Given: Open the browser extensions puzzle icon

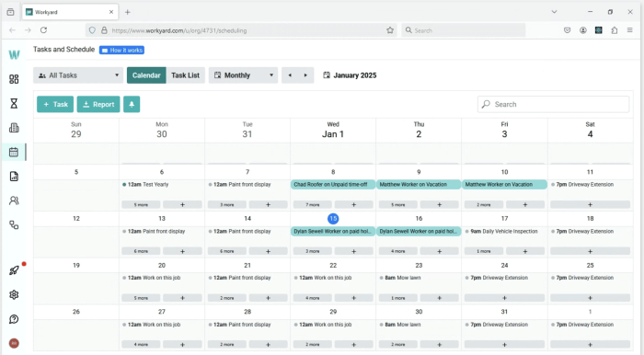Looking at the screenshot, I should (615, 30).
